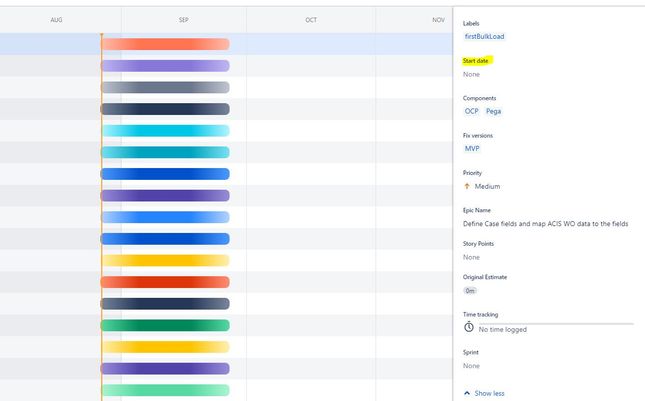Open the MVP fix version
Viewport: 645px width, 401px height.
[472, 149]
